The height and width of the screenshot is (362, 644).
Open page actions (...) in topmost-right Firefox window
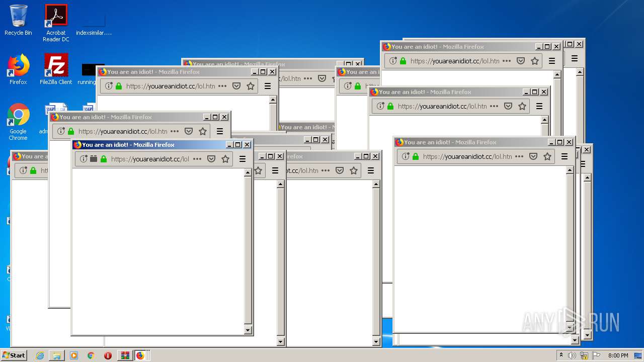tap(507, 61)
